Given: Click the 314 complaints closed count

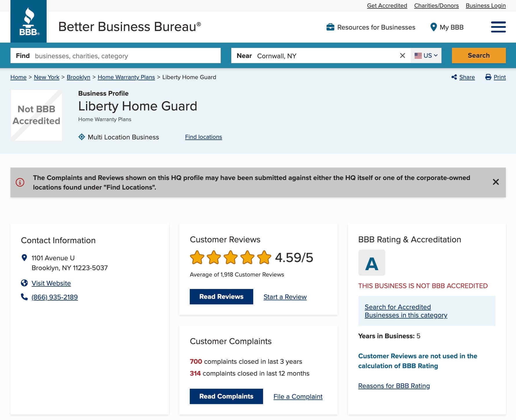Looking at the screenshot, I should [x=195, y=373].
